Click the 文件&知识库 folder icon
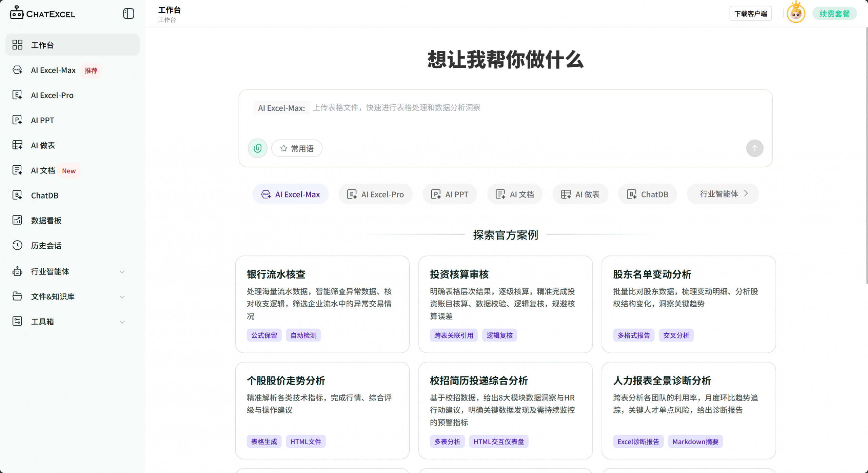 17,296
